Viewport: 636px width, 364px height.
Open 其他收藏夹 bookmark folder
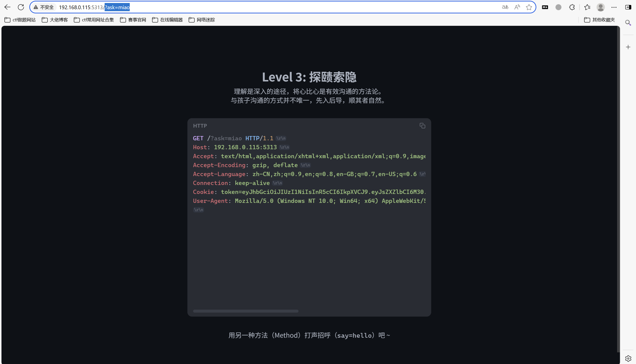tap(599, 20)
